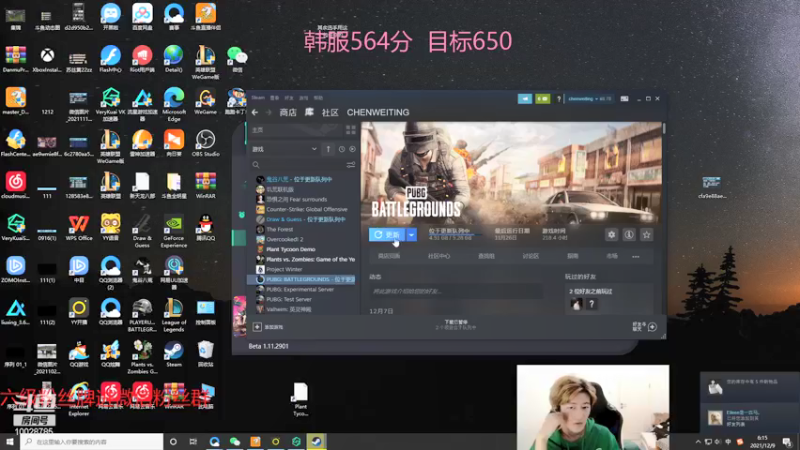Viewport: 800px width, 450px height.
Task: Show hidden system tray icons chevron
Action: pos(698,441)
